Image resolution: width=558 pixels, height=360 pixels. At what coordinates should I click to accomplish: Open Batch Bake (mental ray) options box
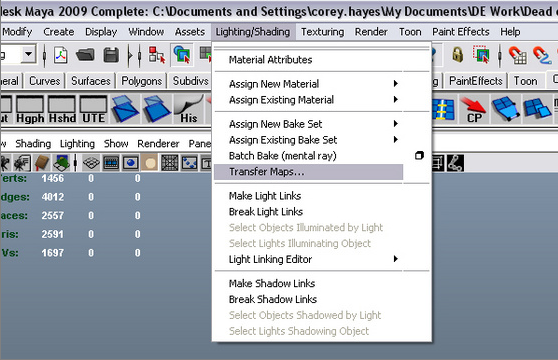[x=419, y=155]
